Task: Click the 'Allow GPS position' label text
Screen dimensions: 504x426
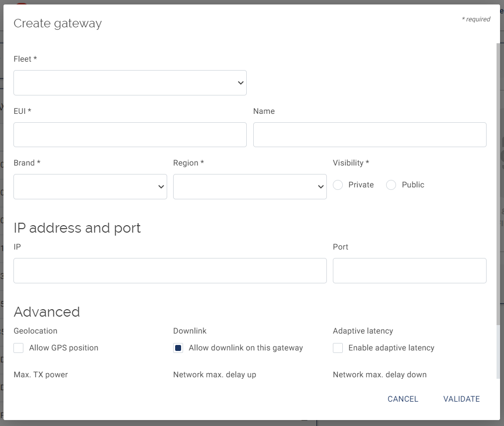Action: [64, 348]
